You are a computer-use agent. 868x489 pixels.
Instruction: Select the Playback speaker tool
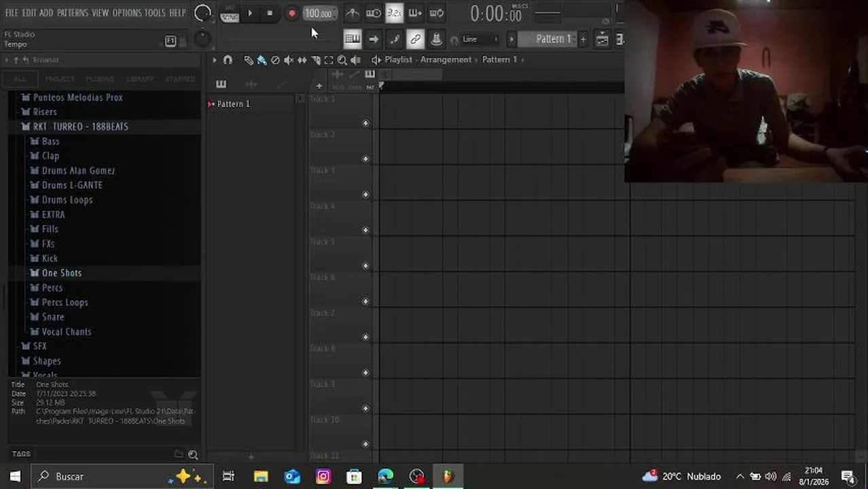click(x=356, y=60)
